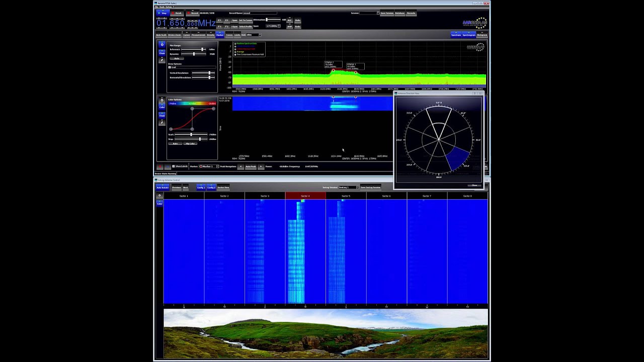Toggle the Grid checkbox in Draw Options
Viewport: 644px width, 362px height.
pos(170,67)
